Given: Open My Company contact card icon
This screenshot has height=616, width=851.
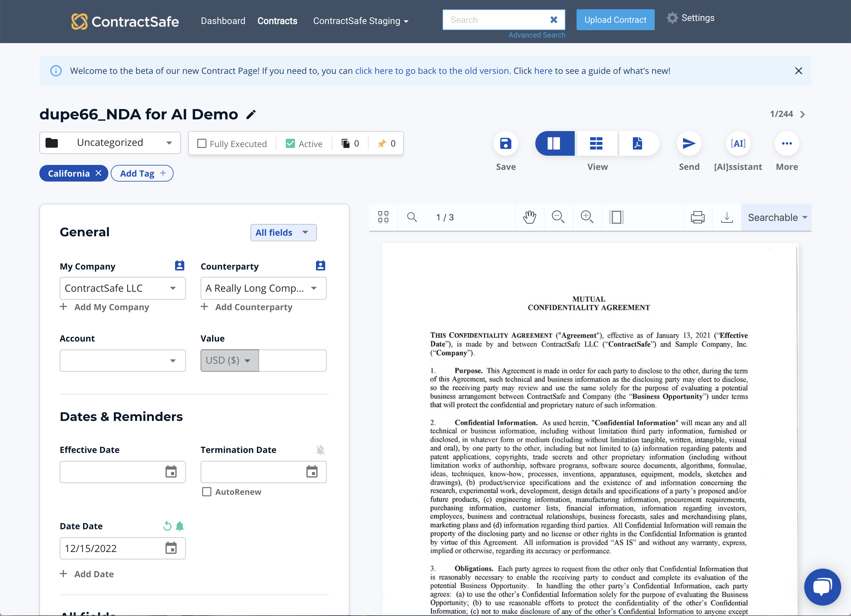Looking at the screenshot, I should coord(179,266).
